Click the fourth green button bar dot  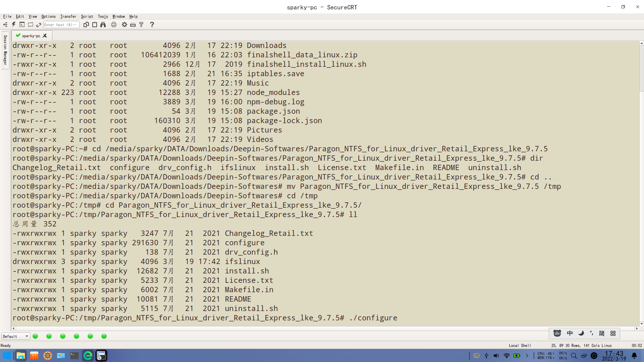point(77,336)
